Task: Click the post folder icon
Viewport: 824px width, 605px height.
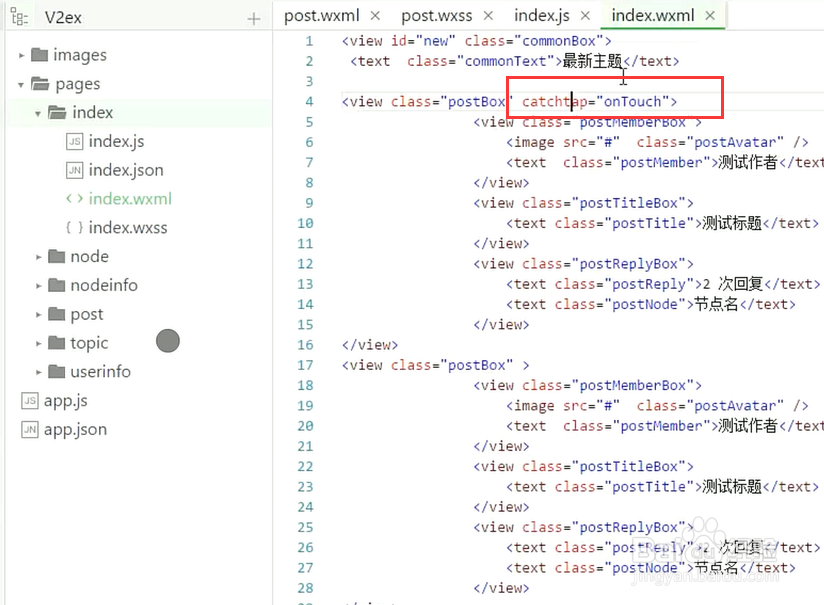Action: click(x=56, y=314)
